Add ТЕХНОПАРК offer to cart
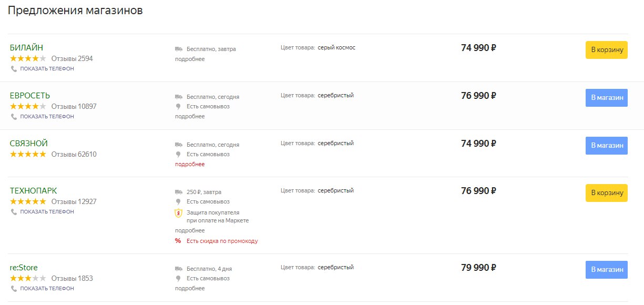Viewport: 644px width, 305px height. coord(606,193)
